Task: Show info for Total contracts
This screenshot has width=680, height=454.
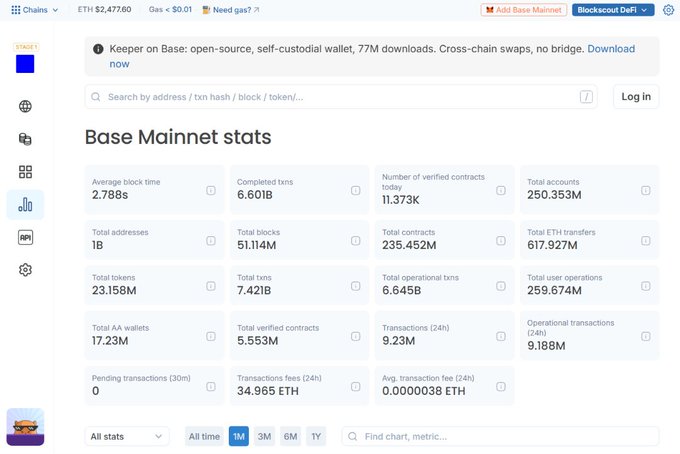Action: tap(501, 240)
